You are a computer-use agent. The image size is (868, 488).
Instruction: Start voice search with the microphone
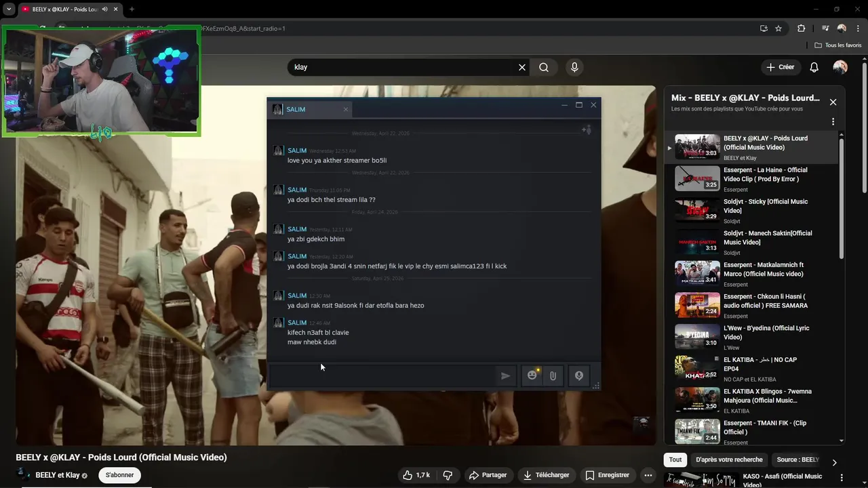[574, 67]
